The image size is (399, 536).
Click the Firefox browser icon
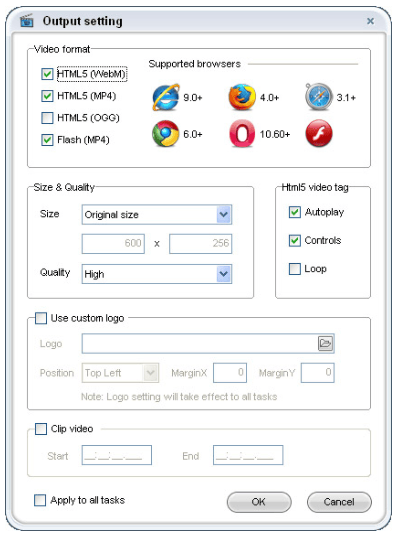(x=242, y=97)
